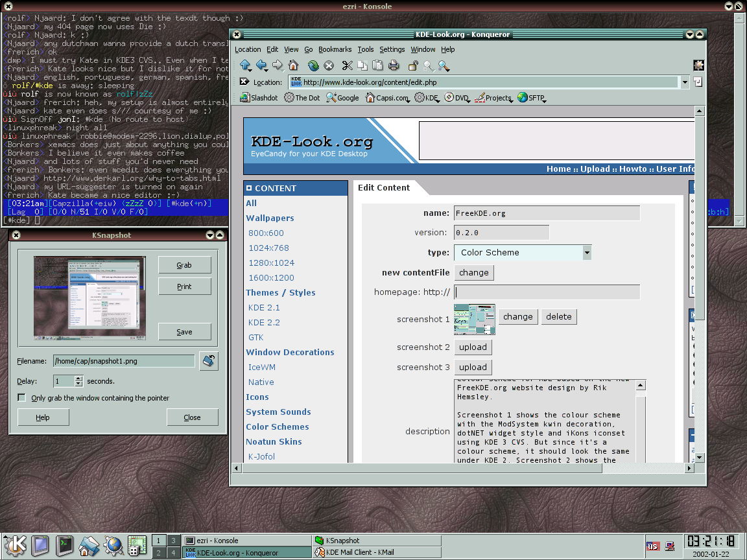
Task: Open the Settings menu
Action: click(x=392, y=49)
